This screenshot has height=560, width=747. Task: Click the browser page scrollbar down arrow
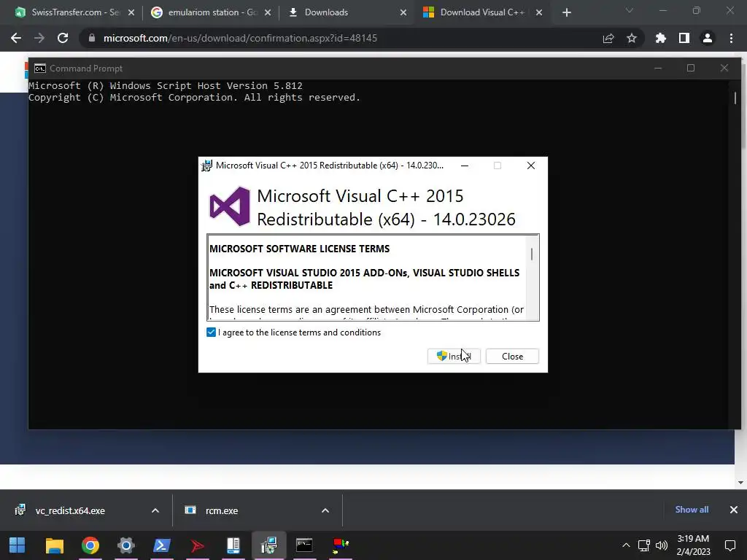tap(740, 483)
